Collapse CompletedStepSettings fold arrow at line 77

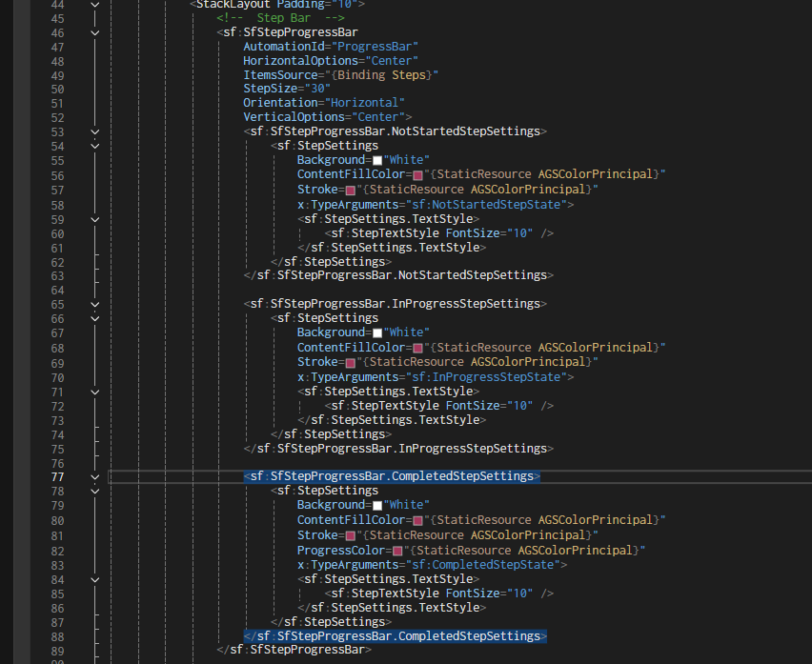tap(94, 476)
